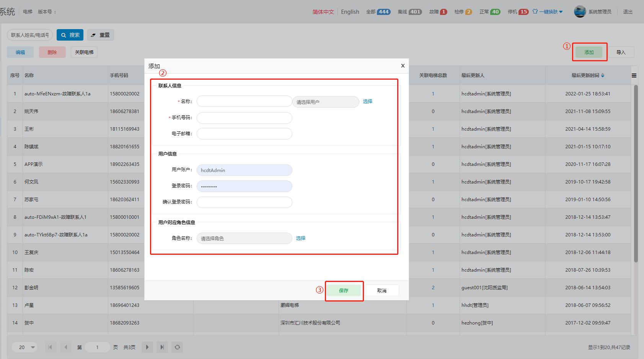Click timestamp 2022-01-25 18:53:41

coord(588,94)
